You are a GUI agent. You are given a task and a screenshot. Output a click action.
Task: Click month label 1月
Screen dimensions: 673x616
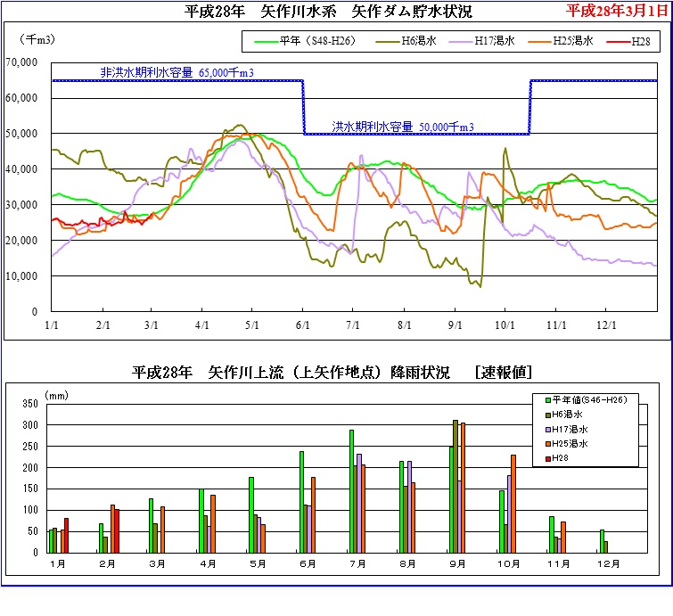[x=58, y=563]
